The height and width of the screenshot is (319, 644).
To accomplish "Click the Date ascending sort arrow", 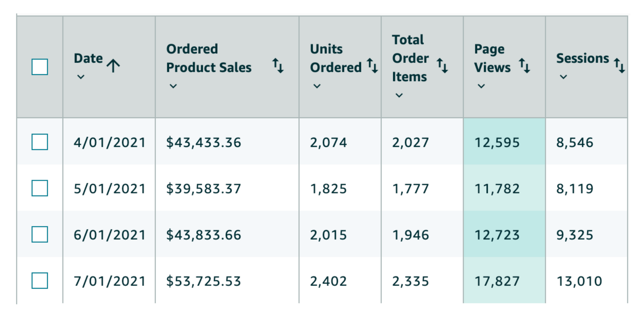I will pos(113,66).
